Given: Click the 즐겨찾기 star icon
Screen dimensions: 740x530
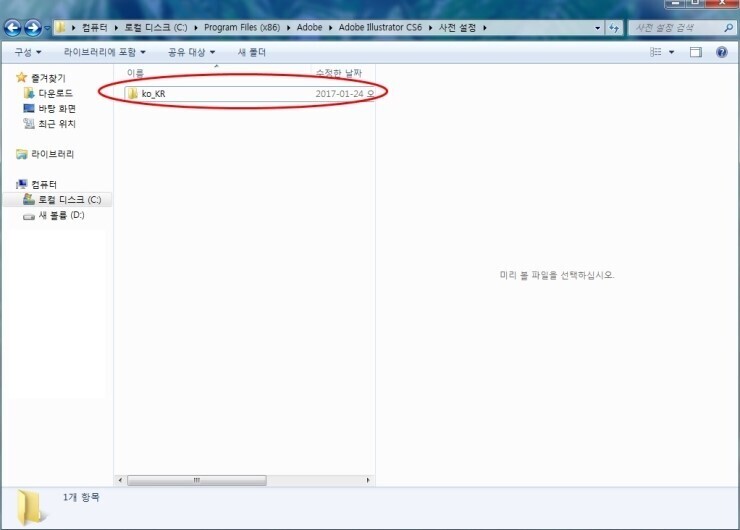Looking at the screenshot, I should 21,77.
